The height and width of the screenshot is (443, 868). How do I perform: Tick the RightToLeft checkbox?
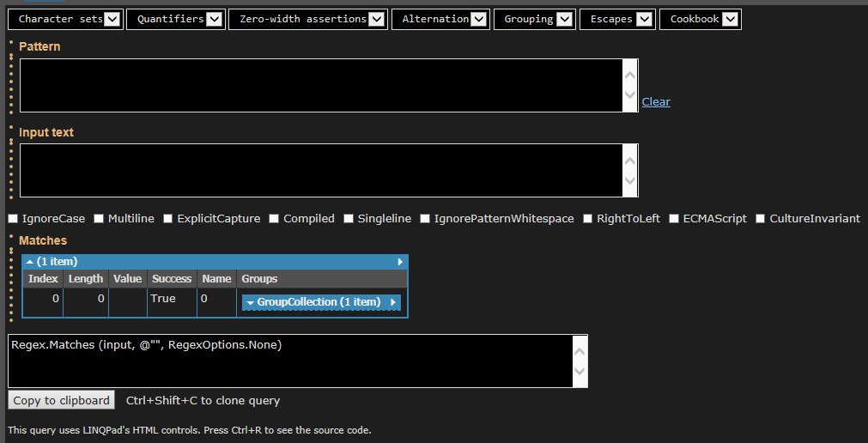pos(588,219)
